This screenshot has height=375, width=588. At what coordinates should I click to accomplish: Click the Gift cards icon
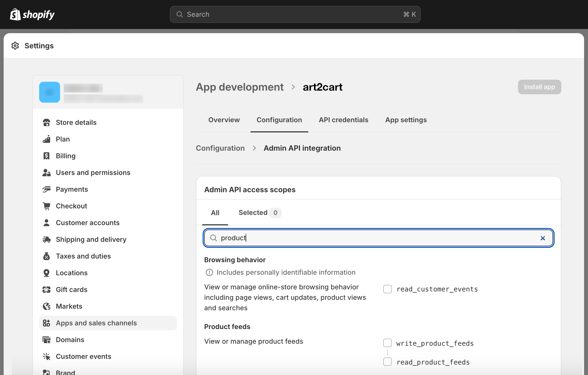[46, 290]
